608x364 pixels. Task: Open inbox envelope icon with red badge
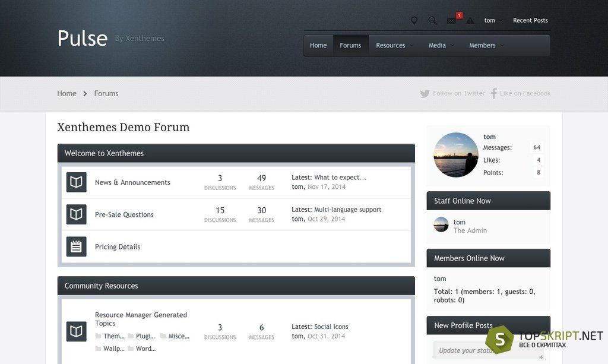pos(451,21)
